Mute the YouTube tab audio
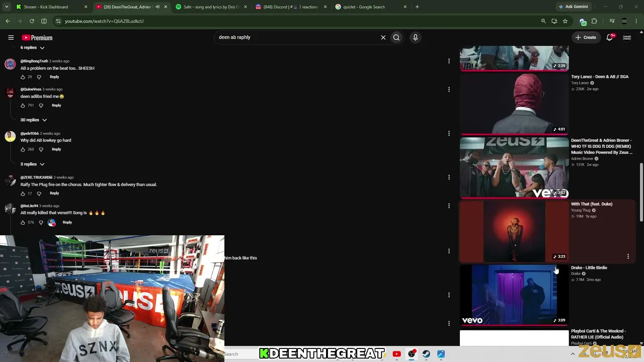The image size is (644, 362). click(x=157, y=7)
